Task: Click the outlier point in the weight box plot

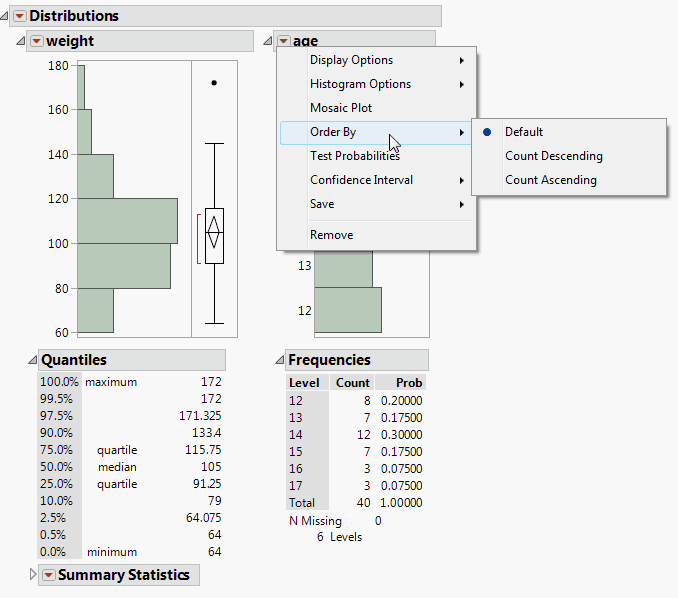Action: pyautogui.click(x=214, y=83)
